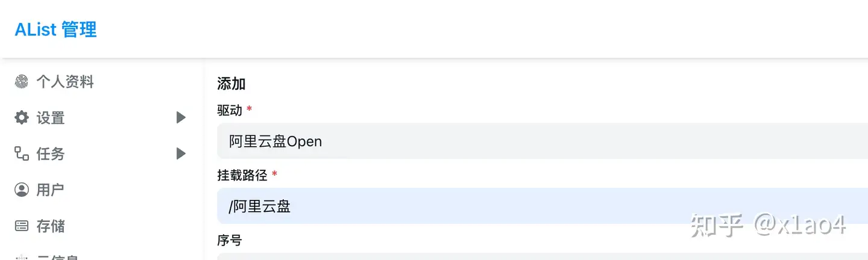This screenshot has width=868, height=260.
Task: Select 任务 text in the sidebar
Action: pyautogui.click(x=51, y=154)
